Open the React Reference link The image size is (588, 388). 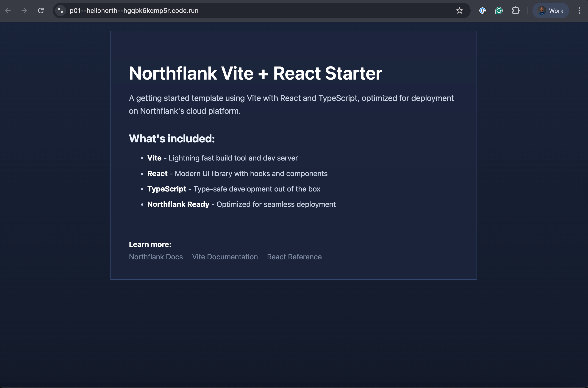coord(294,257)
